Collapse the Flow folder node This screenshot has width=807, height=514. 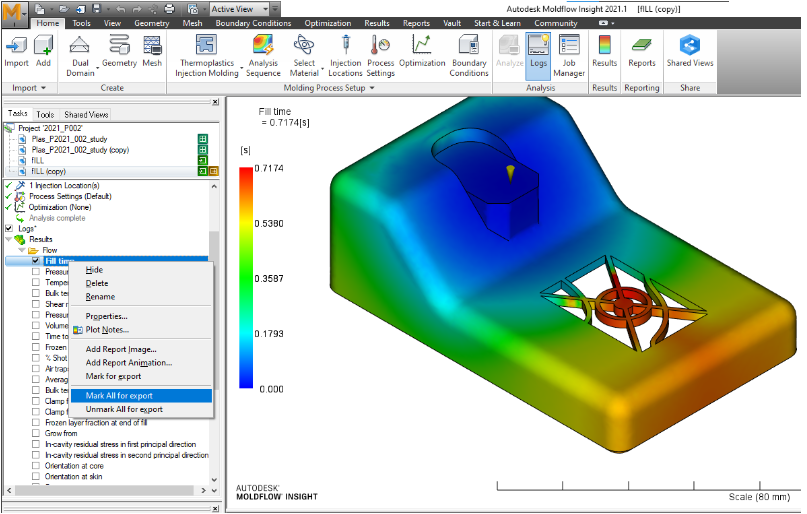22,250
